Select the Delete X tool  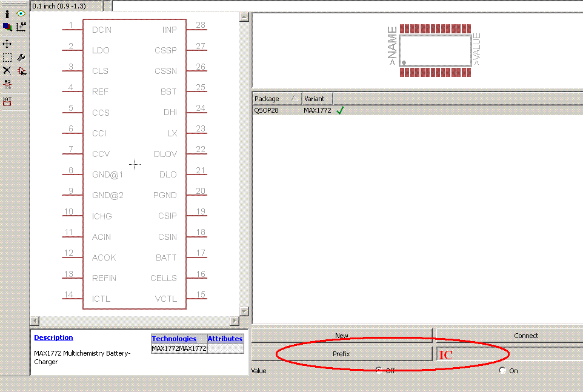click(7, 70)
